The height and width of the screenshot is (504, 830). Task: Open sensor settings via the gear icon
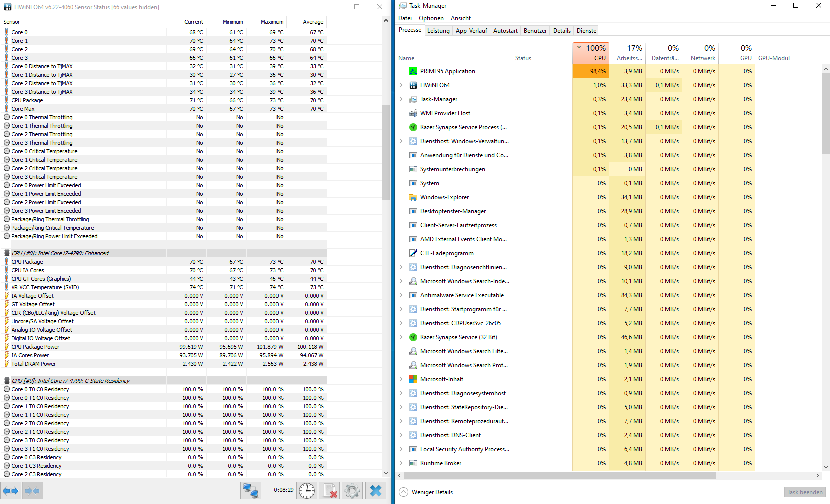(x=352, y=491)
